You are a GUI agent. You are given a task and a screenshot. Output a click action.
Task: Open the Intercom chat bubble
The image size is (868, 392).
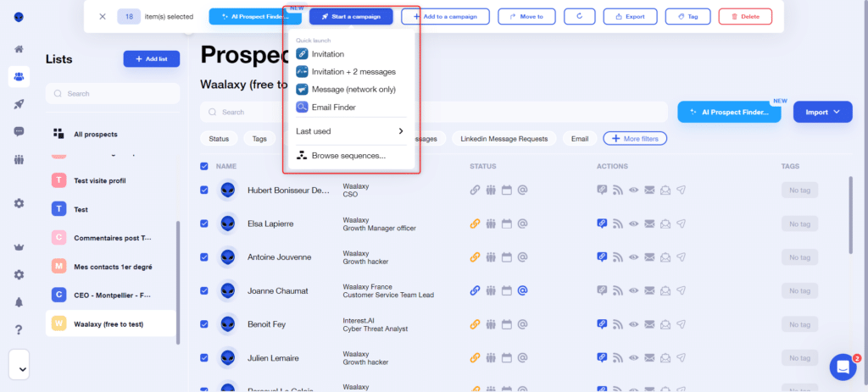843,367
